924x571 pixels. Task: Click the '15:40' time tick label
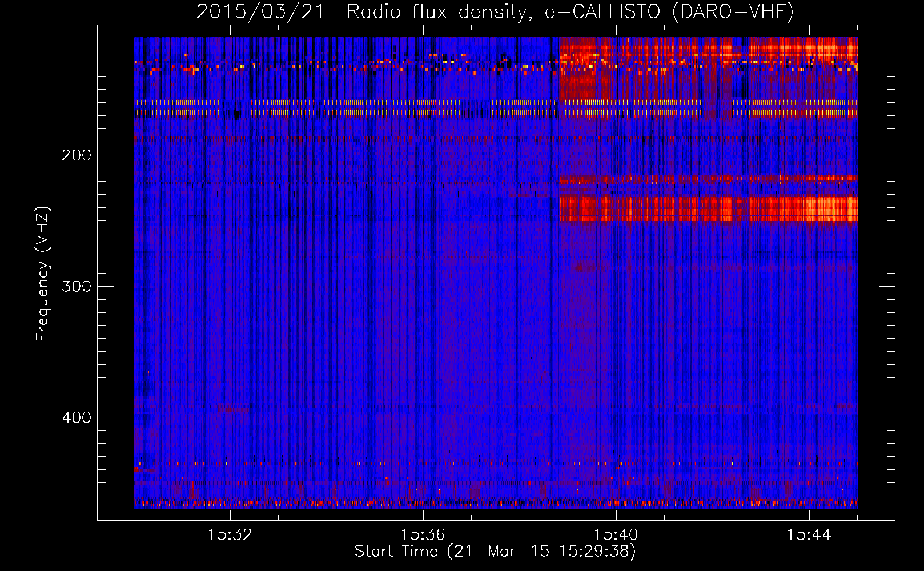coord(616,535)
